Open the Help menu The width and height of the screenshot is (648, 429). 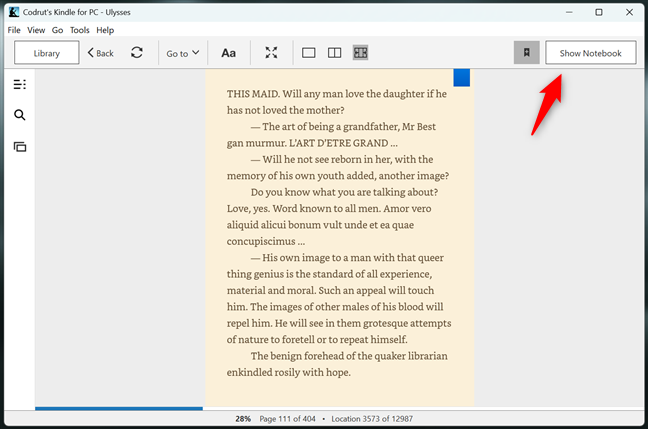pyautogui.click(x=105, y=30)
